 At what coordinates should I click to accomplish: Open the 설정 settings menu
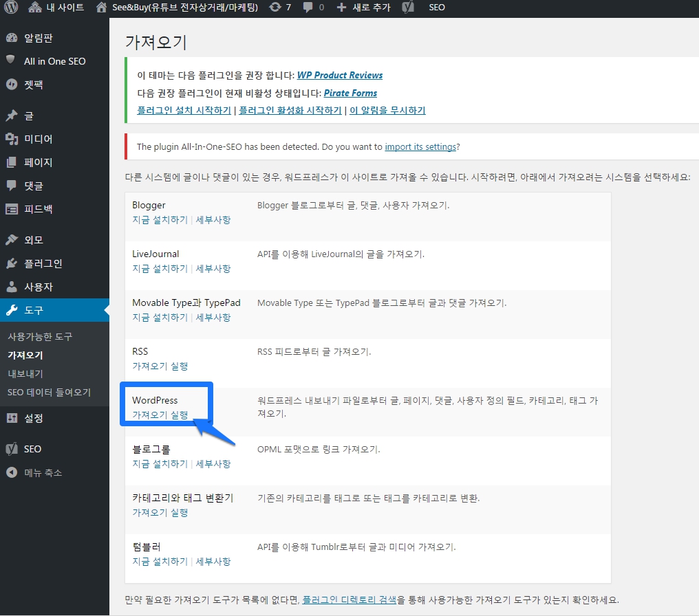click(x=33, y=418)
